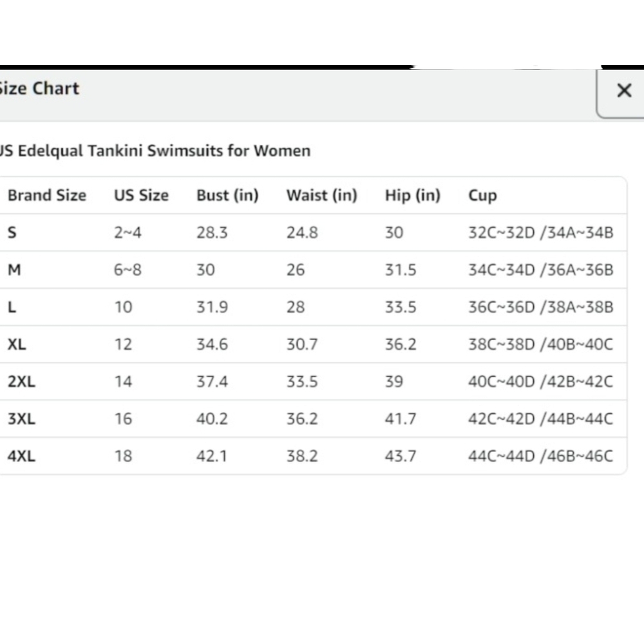The image size is (644, 644).
Task: Click the Hip (in) column header
Action: [412, 195]
